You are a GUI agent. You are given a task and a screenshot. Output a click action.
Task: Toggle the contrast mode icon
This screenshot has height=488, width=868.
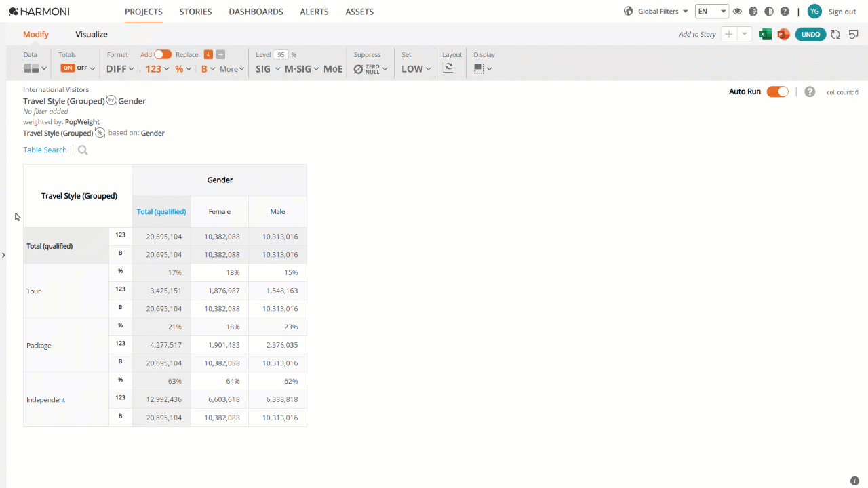pos(769,12)
